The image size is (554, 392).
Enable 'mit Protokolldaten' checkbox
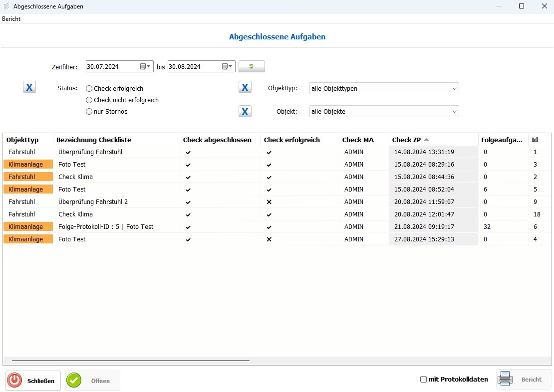click(424, 380)
